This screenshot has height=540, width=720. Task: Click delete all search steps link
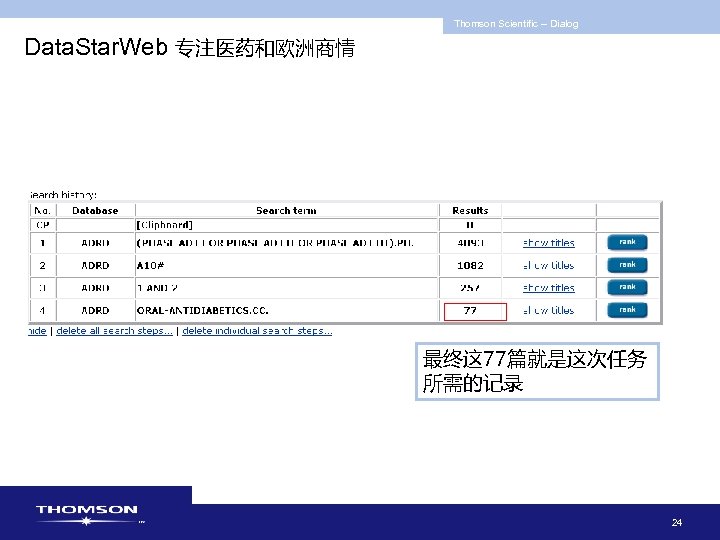point(114,331)
